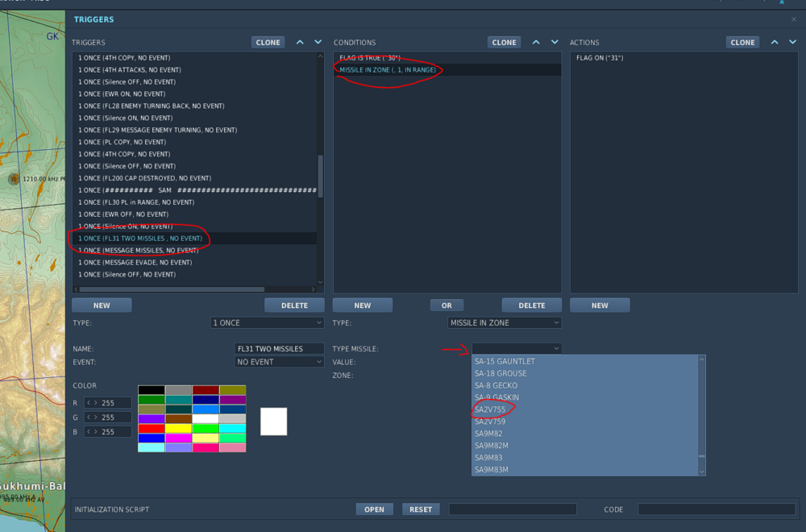Image resolution: width=806 pixels, height=532 pixels.
Task: Select condition FLAG IS TRUE ("30")
Action: pyautogui.click(x=447, y=58)
